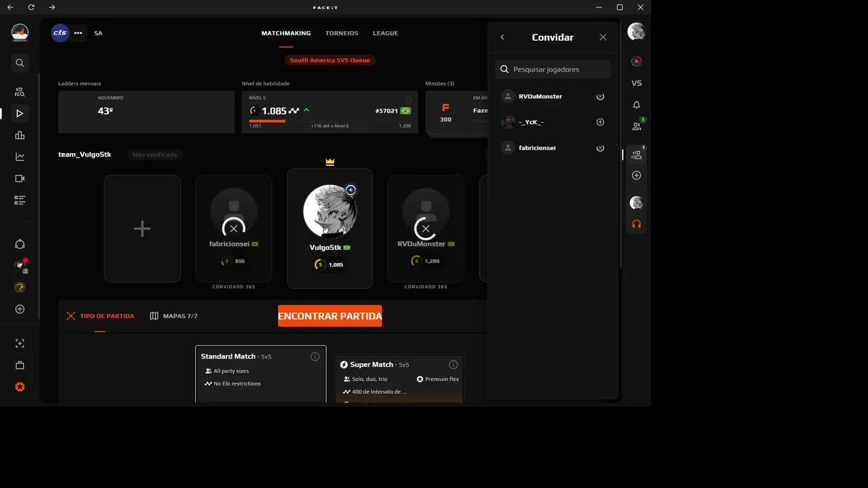Image resolution: width=868 pixels, height=488 pixels.
Task: Open the feed list icon in sidebar
Action: (20, 201)
